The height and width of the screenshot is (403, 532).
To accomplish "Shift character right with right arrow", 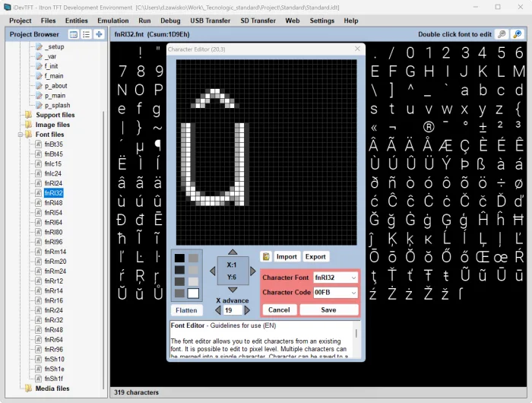I will [253, 271].
